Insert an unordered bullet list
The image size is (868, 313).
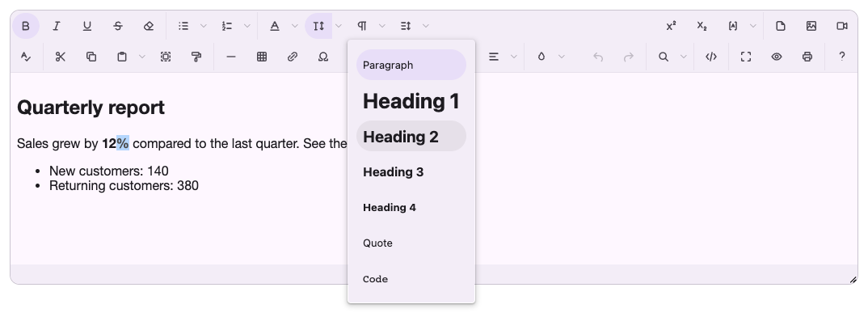[183, 26]
